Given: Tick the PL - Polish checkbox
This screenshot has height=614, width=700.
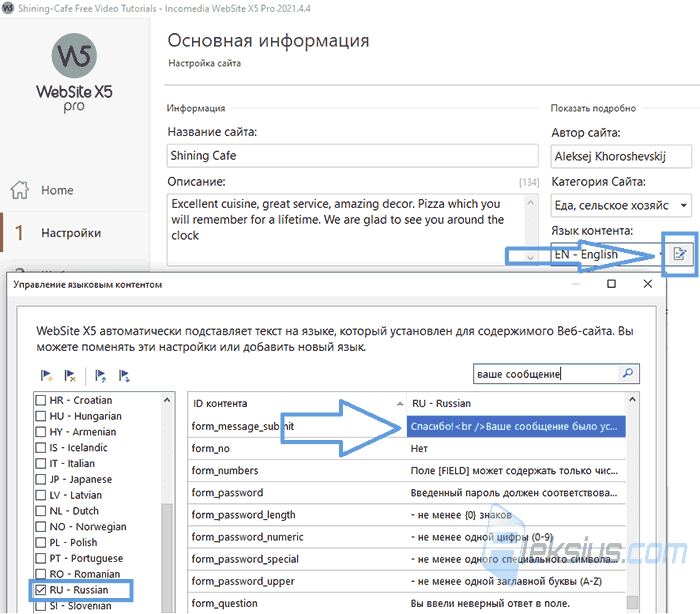Looking at the screenshot, I should click(41, 542).
